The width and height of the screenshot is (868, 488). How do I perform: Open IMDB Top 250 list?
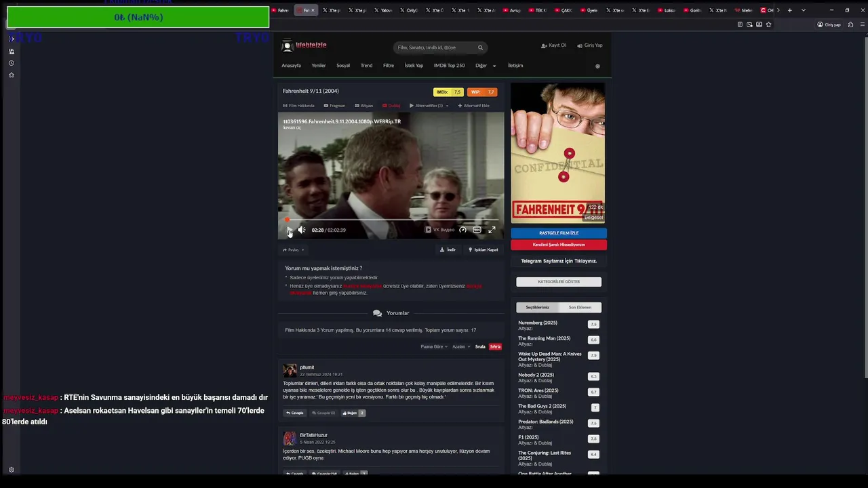449,66
